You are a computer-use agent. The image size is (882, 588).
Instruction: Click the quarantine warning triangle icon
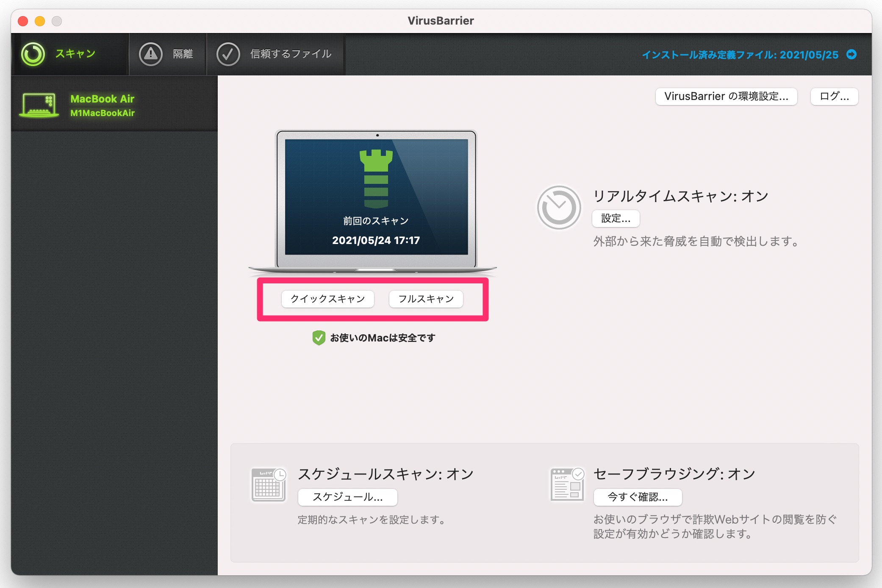(x=151, y=54)
